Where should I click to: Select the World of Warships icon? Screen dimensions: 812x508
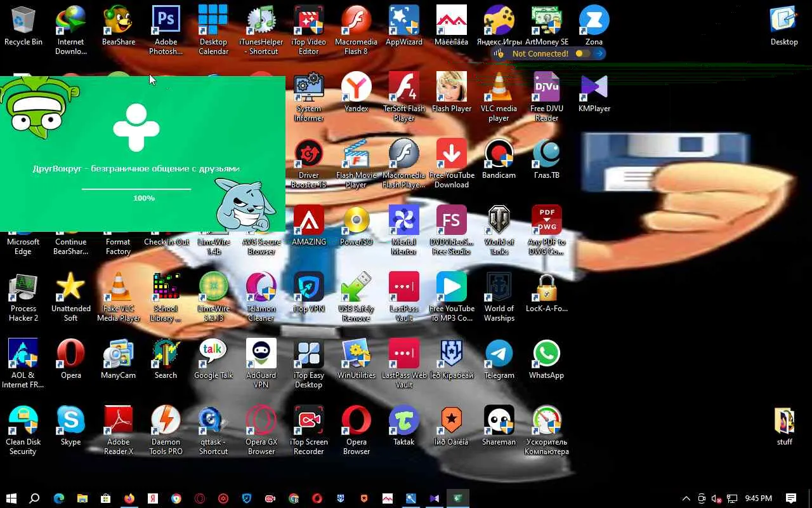[x=499, y=297]
